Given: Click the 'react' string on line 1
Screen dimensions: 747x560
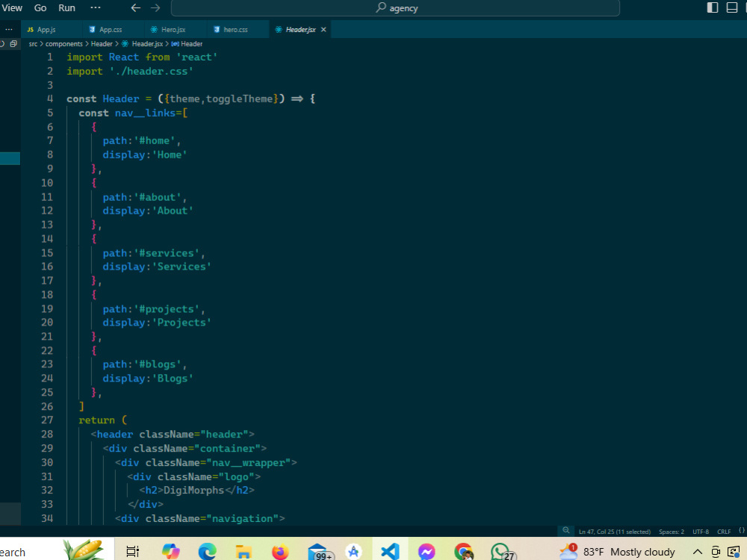Looking at the screenshot, I should coord(196,57).
